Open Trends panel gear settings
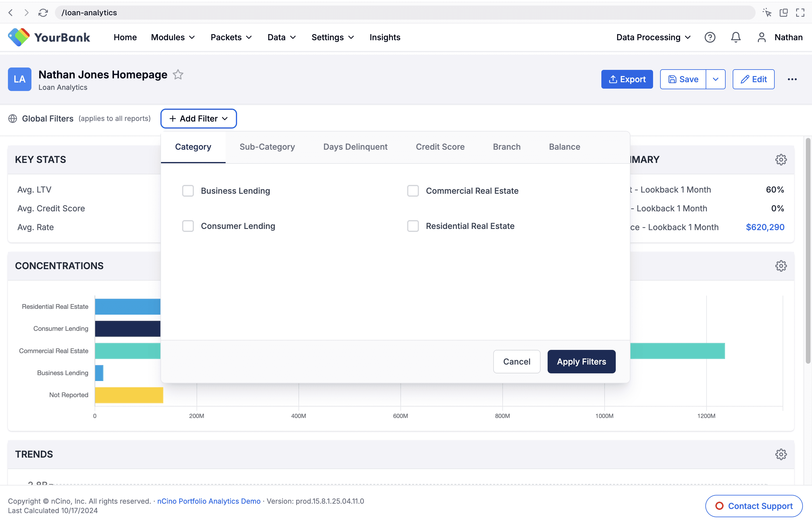812x526 pixels. [781, 454]
